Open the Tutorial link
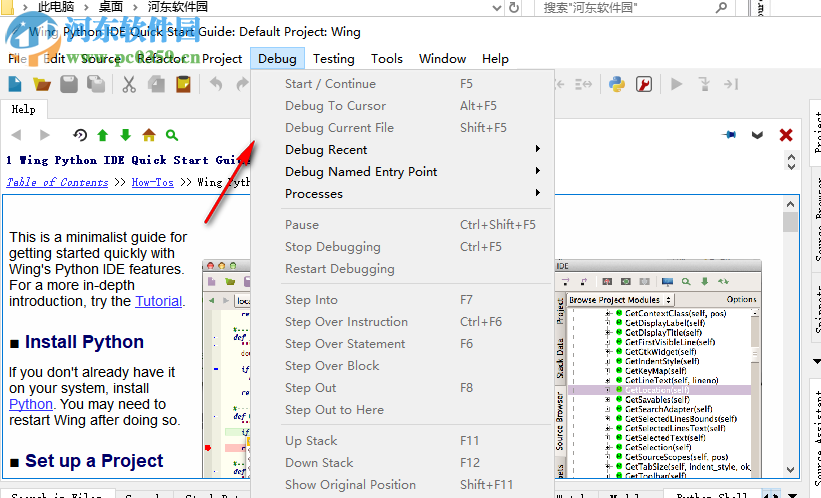This screenshot has width=821, height=498. coord(159,301)
